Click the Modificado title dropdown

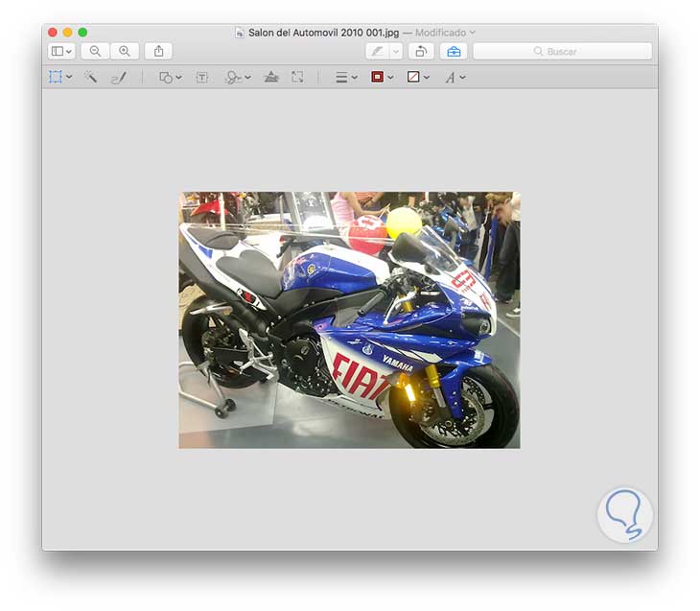click(445, 33)
